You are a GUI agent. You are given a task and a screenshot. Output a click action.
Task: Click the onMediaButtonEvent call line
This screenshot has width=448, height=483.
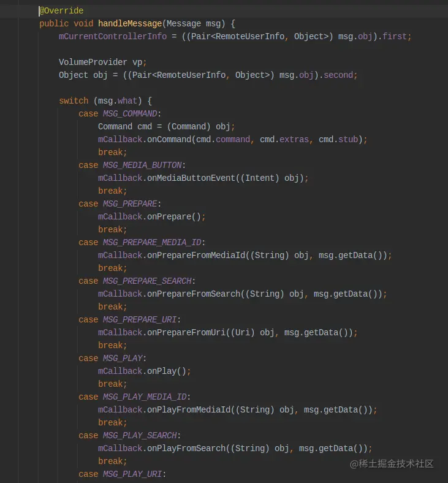(203, 178)
